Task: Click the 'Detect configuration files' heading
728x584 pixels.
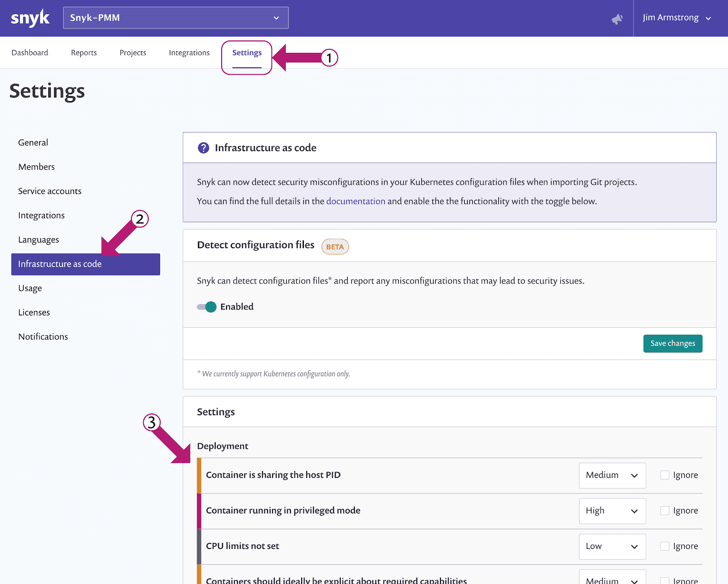Action: pos(256,245)
